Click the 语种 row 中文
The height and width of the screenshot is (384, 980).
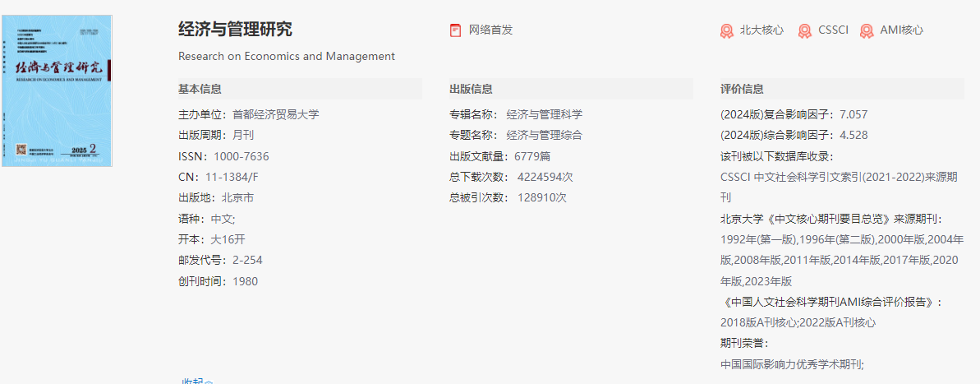tap(207, 219)
